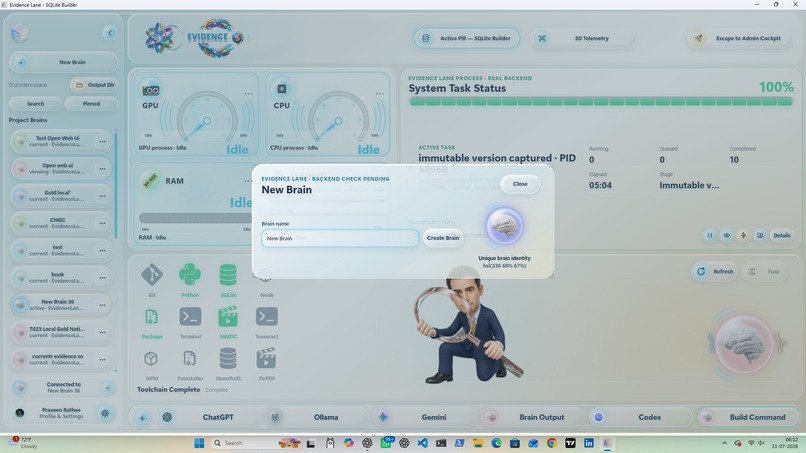
Task: Open LinkedIn from the taskbar
Action: pos(589,443)
